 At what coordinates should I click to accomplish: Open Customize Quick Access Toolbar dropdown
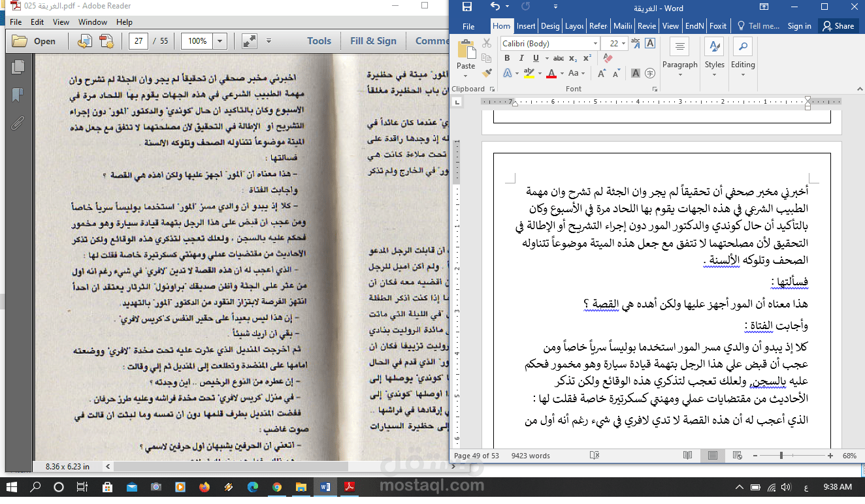[x=555, y=7]
